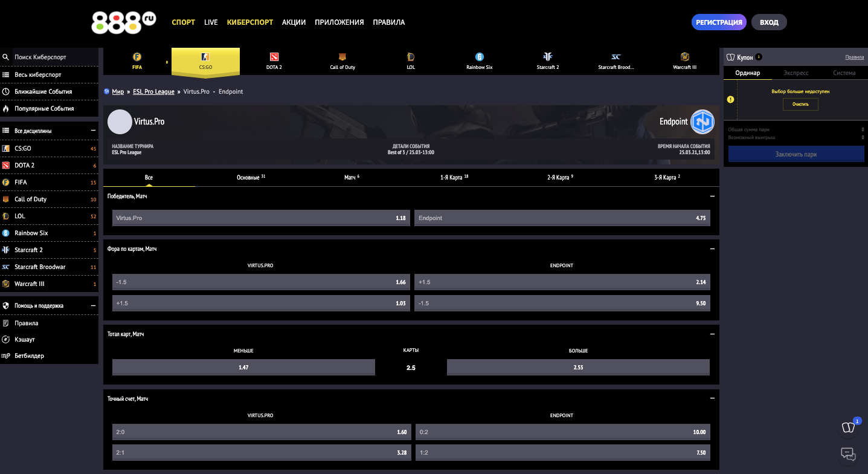Click the Rainbow Six icon in sidebar
The height and width of the screenshot is (474, 868).
tap(6, 233)
